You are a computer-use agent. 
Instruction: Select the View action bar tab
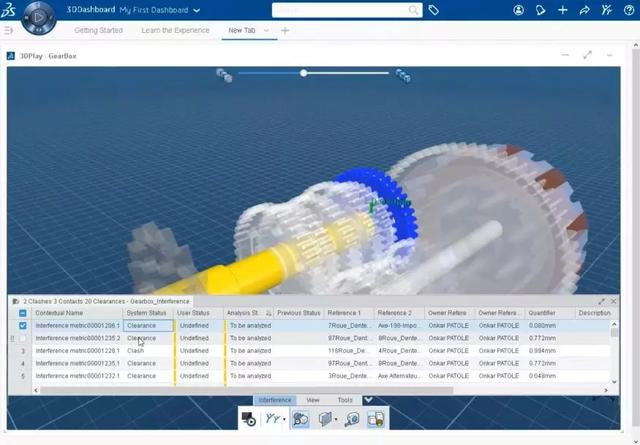point(313,400)
